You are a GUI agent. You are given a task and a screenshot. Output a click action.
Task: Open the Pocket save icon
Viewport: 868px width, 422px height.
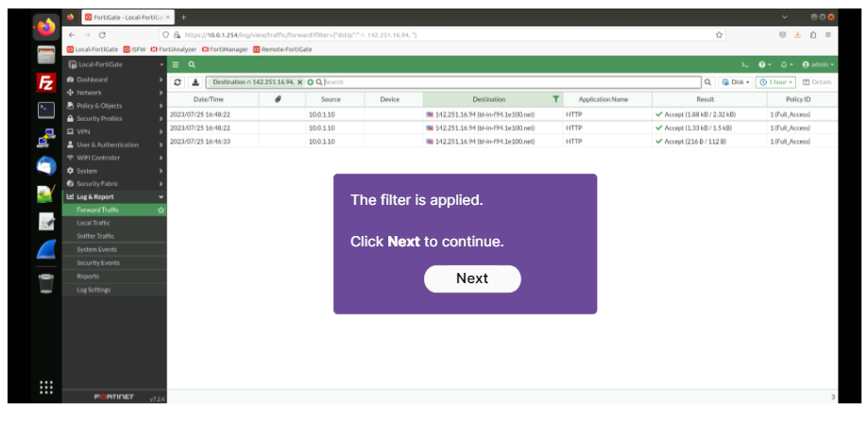point(782,34)
